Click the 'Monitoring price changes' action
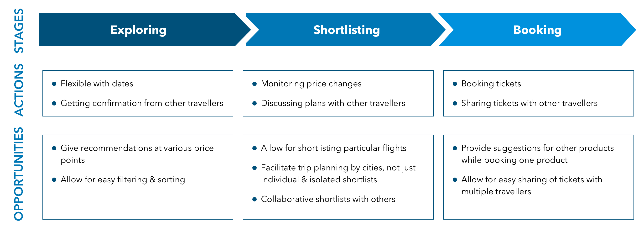Screen dimensions: 644x232 point(311,84)
